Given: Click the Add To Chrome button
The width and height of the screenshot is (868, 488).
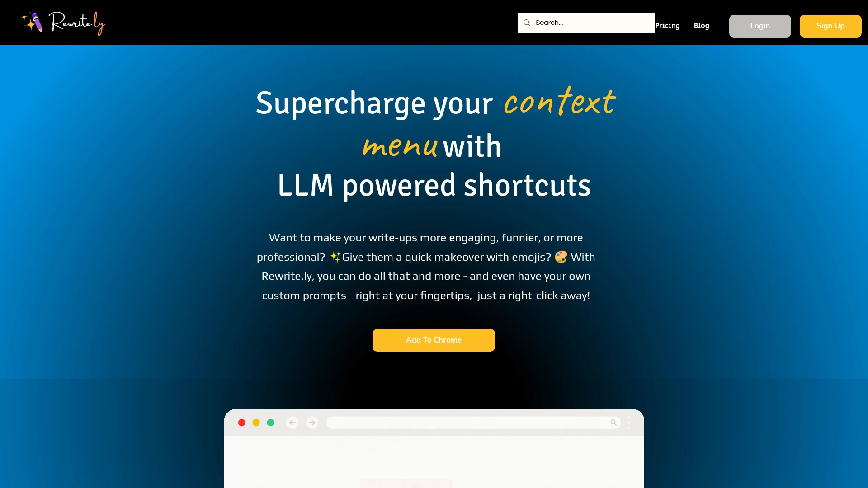Looking at the screenshot, I should [434, 340].
